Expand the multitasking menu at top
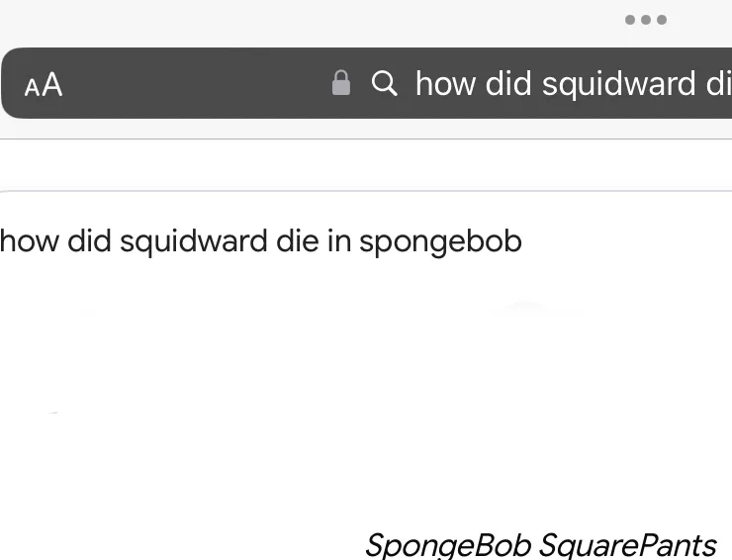This screenshot has width=732, height=560. [x=646, y=20]
